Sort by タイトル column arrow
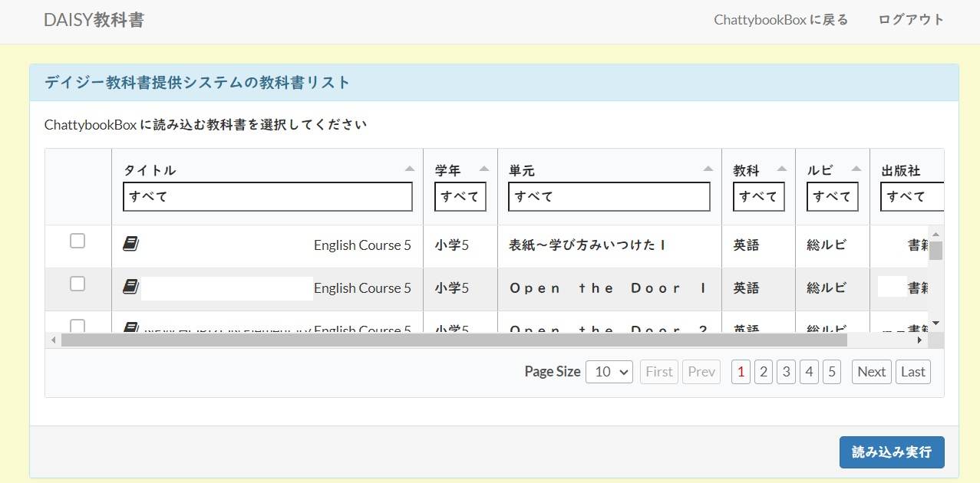 click(410, 169)
